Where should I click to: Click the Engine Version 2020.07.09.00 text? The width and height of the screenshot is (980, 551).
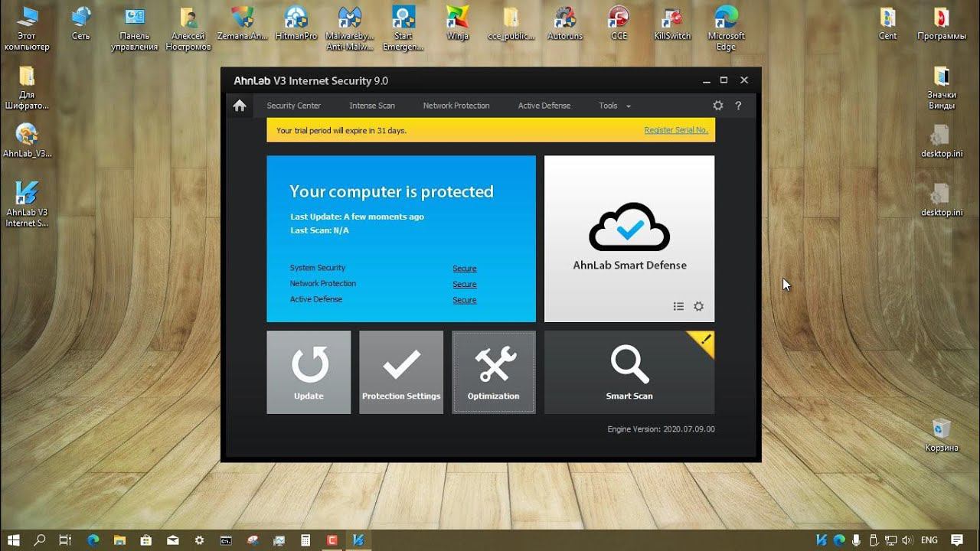(x=661, y=429)
